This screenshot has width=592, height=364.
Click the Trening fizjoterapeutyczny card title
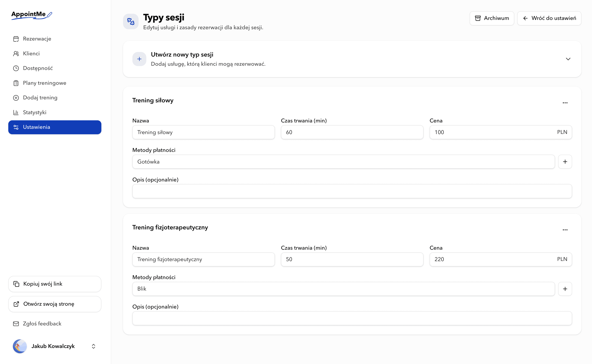coord(170,227)
